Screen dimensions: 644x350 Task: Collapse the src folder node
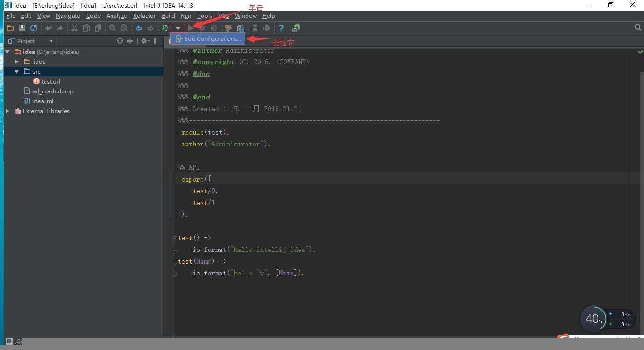pos(17,72)
